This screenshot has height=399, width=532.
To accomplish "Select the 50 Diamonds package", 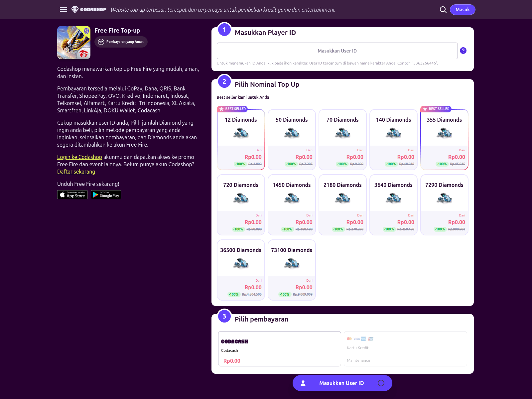I will pos(292,140).
